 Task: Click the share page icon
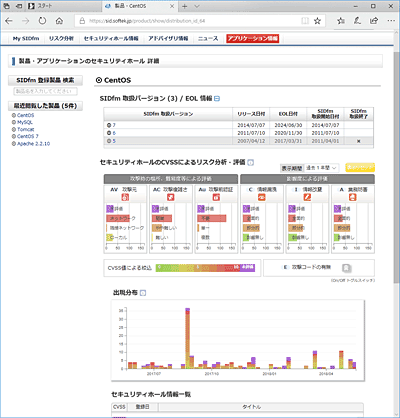(374, 21)
